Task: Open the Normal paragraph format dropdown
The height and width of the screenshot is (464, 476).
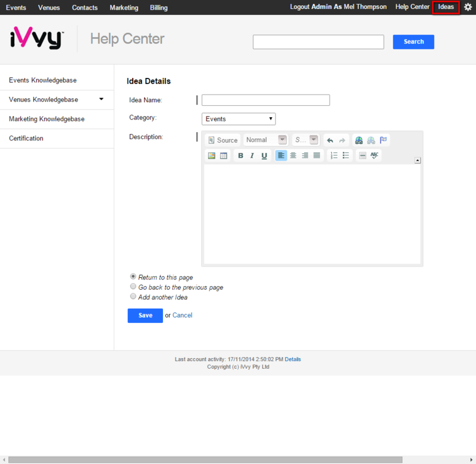Action: tap(266, 140)
